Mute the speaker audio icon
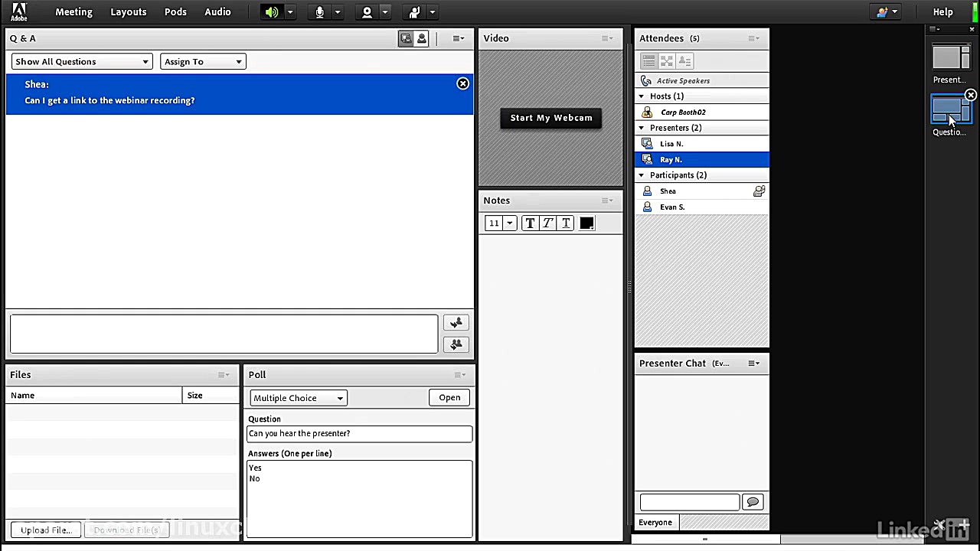 272,12
